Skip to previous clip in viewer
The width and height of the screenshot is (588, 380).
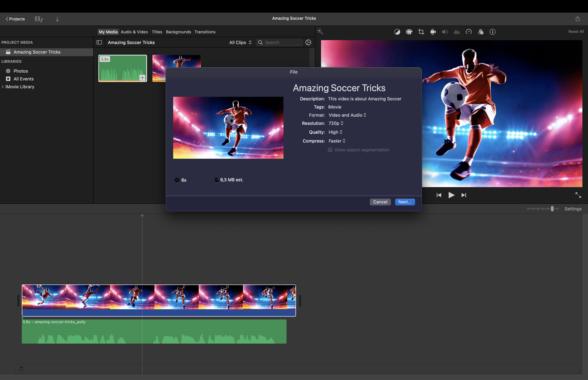tap(439, 195)
